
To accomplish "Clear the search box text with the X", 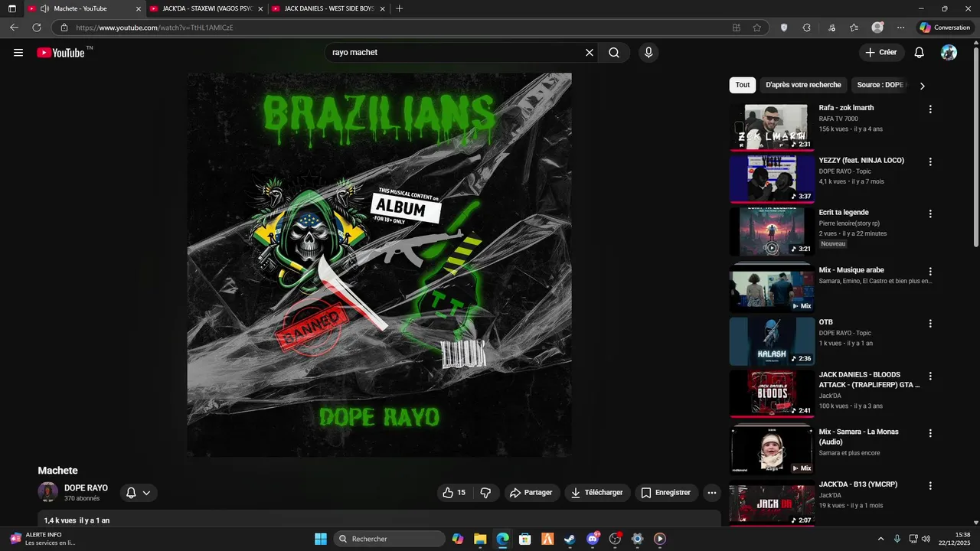I will [590, 53].
